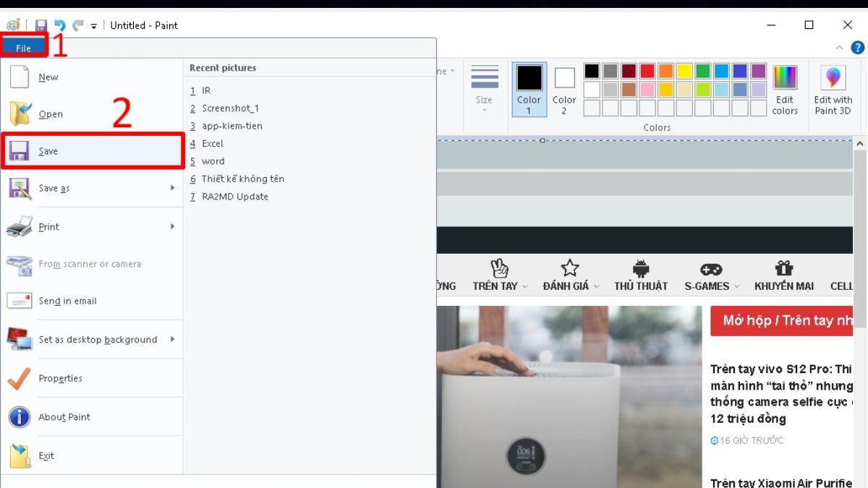Open the Customize Quick Access Toolbar dropdown
The width and height of the screenshot is (868, 488).
click(94, 26)
